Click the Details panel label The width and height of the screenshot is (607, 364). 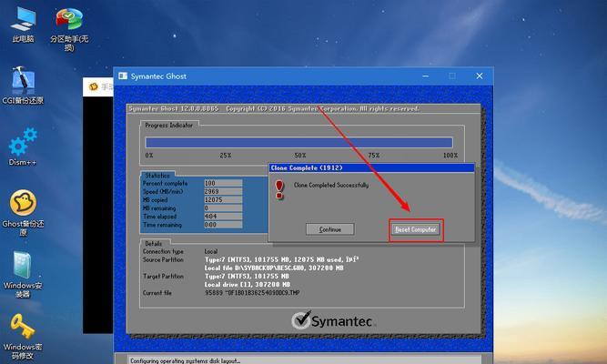point(153,244)
